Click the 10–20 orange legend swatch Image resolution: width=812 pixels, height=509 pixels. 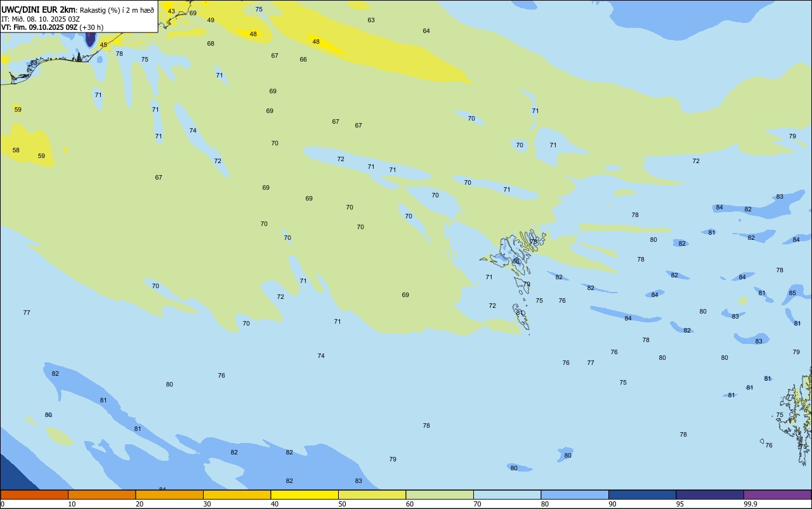coord(101,494)
